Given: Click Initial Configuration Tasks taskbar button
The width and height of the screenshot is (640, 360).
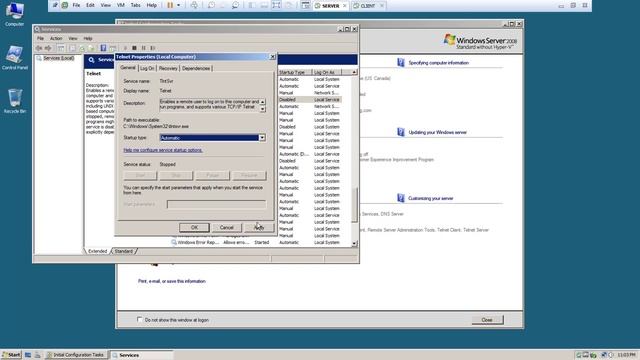Looking at the screenshot, I should coord(76,355).
